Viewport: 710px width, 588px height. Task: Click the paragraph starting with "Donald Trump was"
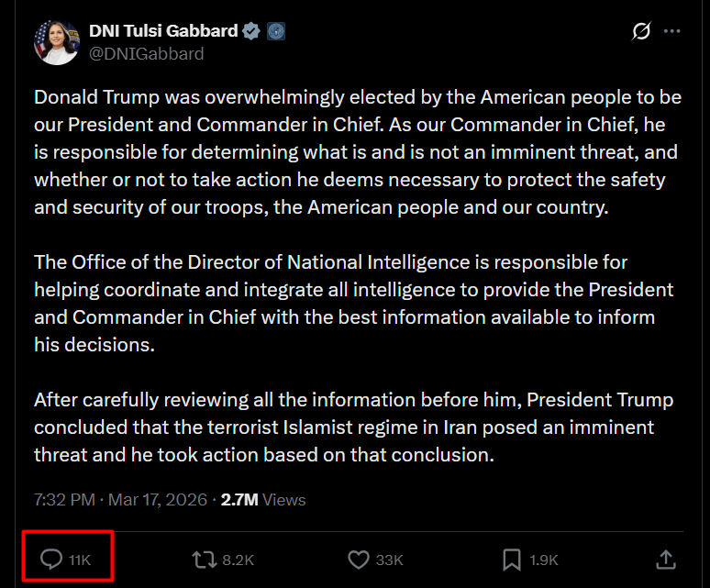coord(357,152)
